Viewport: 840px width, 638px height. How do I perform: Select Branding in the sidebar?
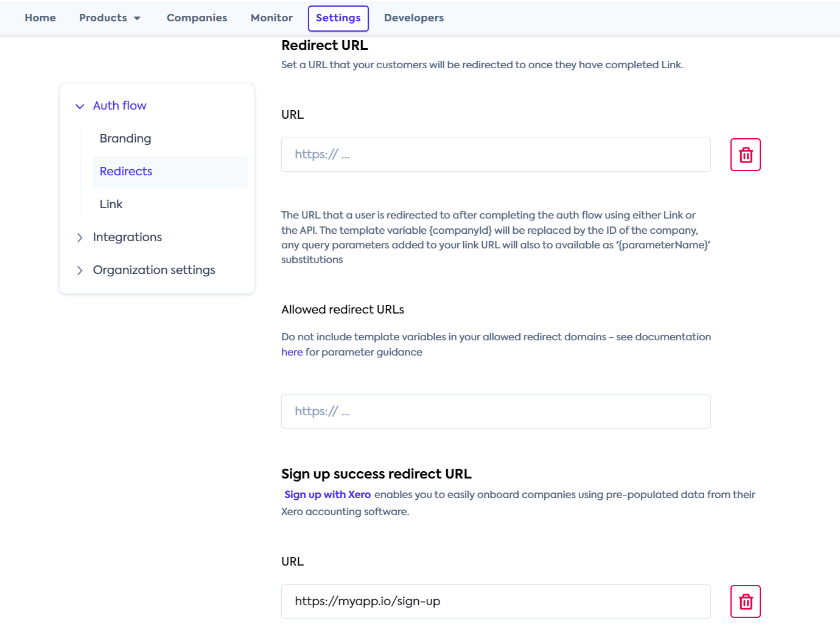pyautogui.click(x=125, y=138)
